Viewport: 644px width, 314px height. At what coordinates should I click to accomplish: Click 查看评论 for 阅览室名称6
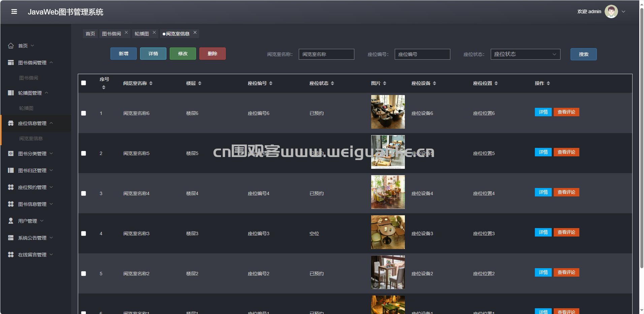point(566,112)
